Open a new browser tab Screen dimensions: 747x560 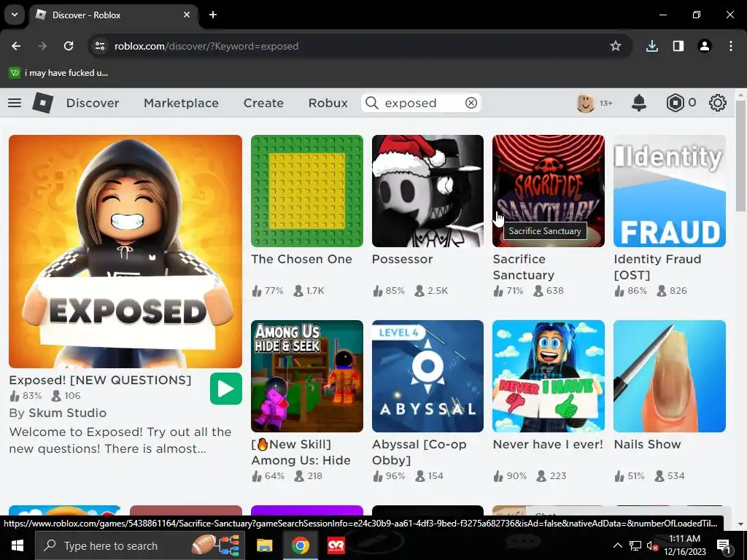(x=213, y=15)
